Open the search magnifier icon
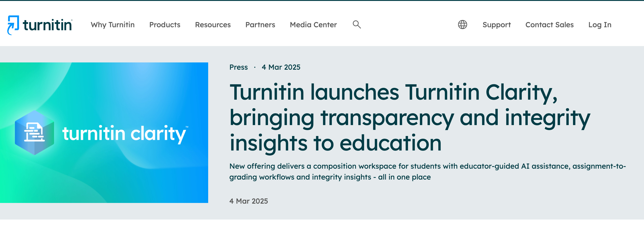 point(357,25)
